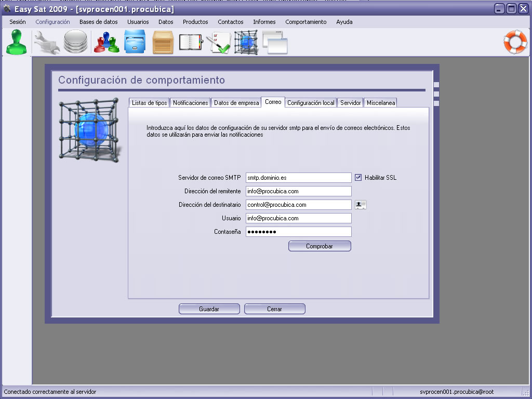The height and width of the screenshot is (399, 532).
Task: Switch to the Configuración local tab
Action: (x=311, y=103)
